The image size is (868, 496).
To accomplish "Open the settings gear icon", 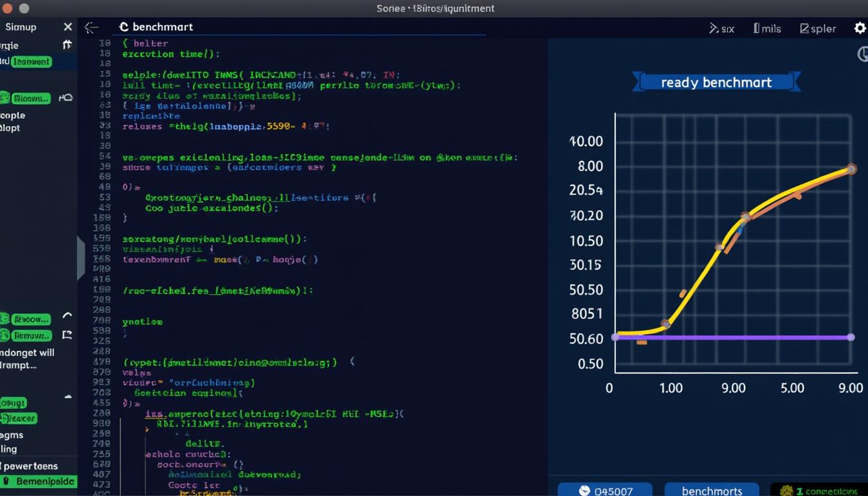I will [x=860, y=28].
